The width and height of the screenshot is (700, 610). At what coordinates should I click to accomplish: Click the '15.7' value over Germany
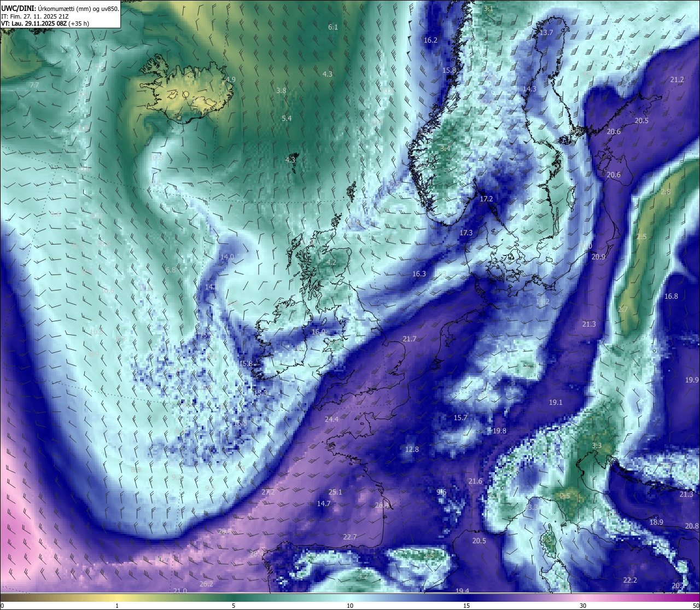coord(460,417)
